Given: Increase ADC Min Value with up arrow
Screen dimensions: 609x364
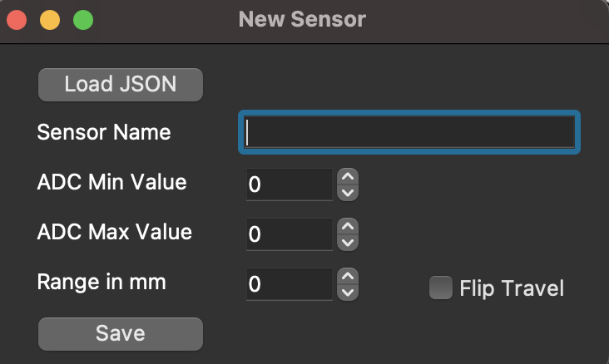Looking at the screenshot, I should pyautogui.click(x=349, y=176).
